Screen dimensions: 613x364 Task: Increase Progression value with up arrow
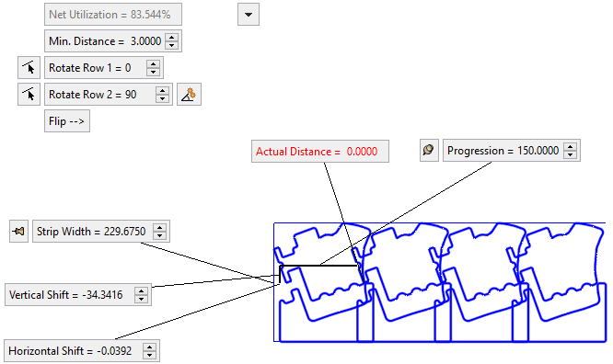(571, 147)
